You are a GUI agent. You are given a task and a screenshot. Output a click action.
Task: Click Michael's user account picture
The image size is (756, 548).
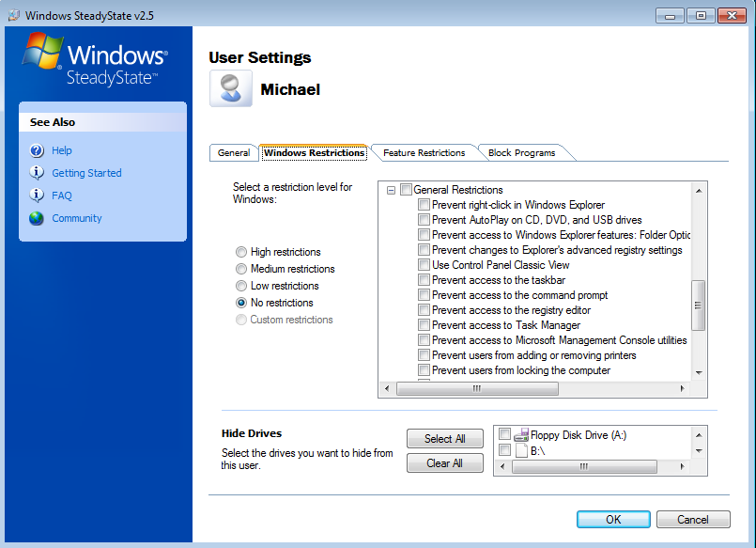tap(230, 88)
